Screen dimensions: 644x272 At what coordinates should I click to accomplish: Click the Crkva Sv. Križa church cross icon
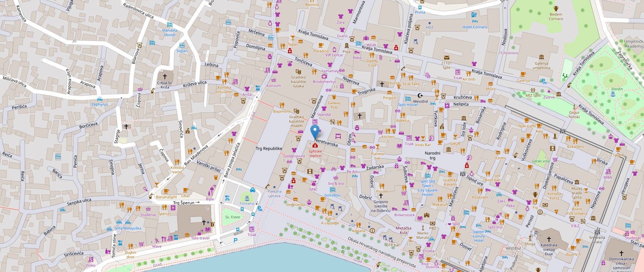tap(165, 76)
